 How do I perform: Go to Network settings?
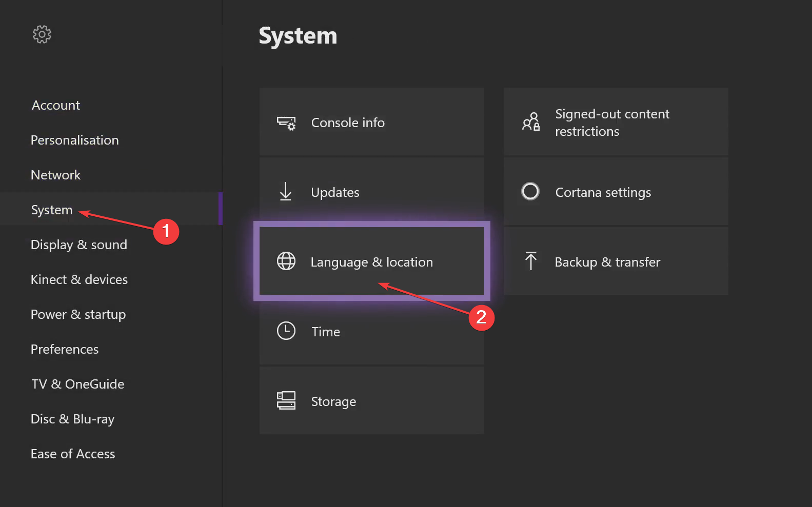56,175
